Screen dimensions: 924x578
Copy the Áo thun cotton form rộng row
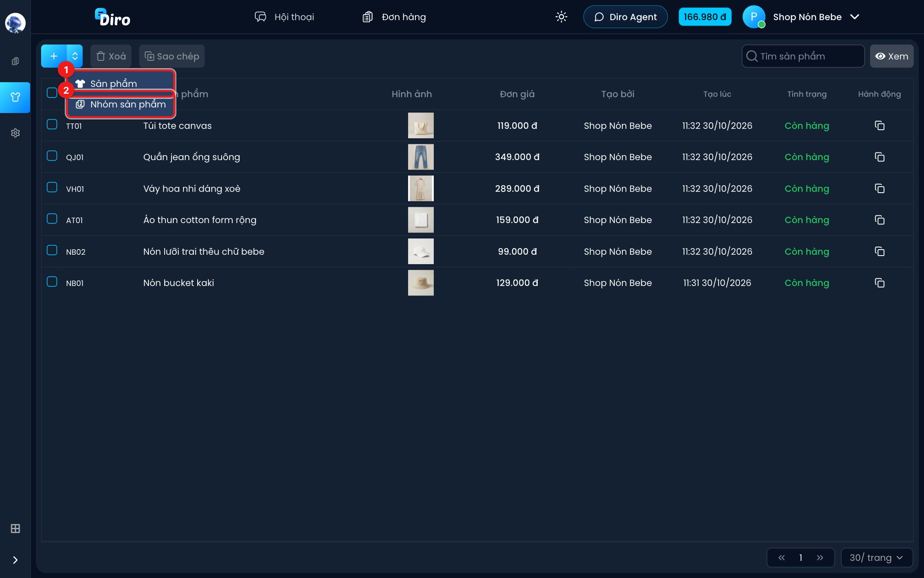click(880, 220)
